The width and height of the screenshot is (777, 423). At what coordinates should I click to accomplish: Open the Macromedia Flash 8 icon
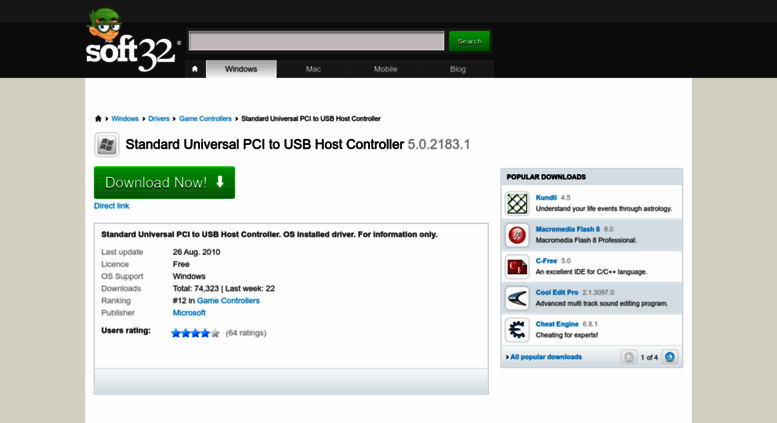(517, 235)
